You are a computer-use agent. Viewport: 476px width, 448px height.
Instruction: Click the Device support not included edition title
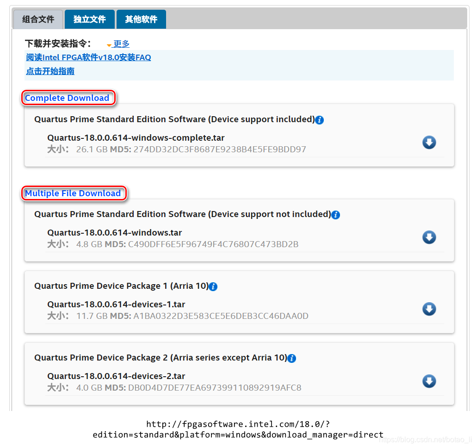[183, 214]
